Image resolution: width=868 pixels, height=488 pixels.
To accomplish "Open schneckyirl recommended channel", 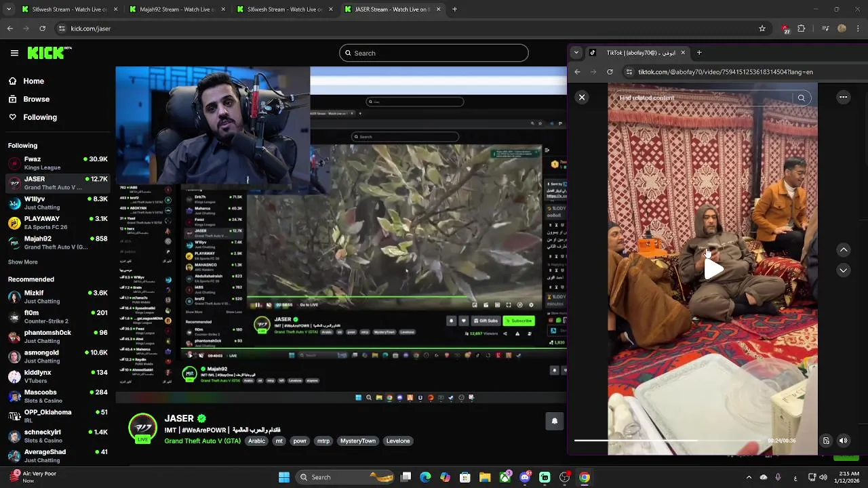I will (58, 436).
